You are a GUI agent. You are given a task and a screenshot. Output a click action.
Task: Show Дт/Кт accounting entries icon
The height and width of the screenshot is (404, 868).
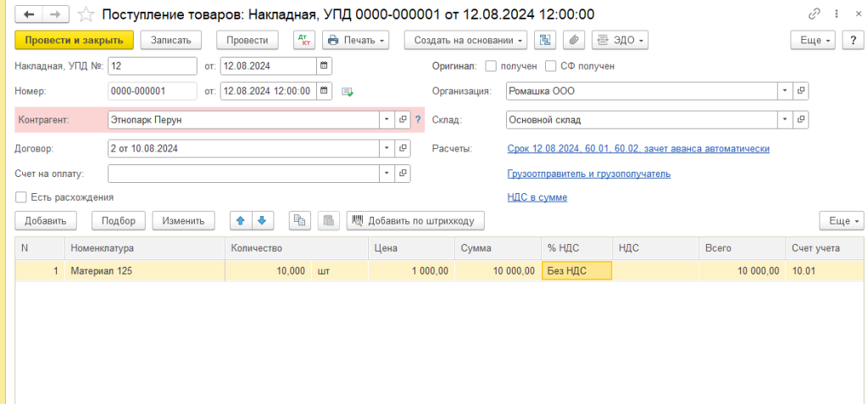(303, 40)
